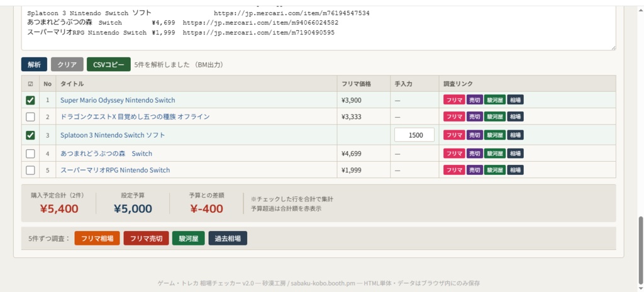Click inside the pasted listings text area
This screenshot has width=644, height=292.
point(319,28)
